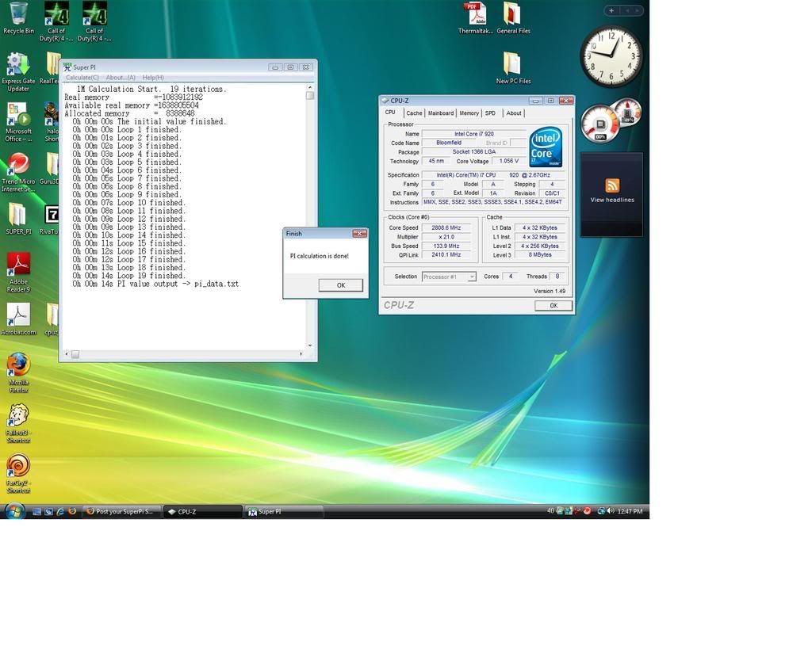Click the Code Name value Bloomfield

pos(449,143)
